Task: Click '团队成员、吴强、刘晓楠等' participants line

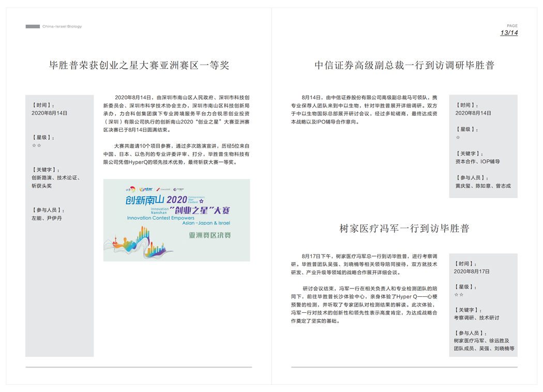Action: pyautogui.click(x=484, y=349)
